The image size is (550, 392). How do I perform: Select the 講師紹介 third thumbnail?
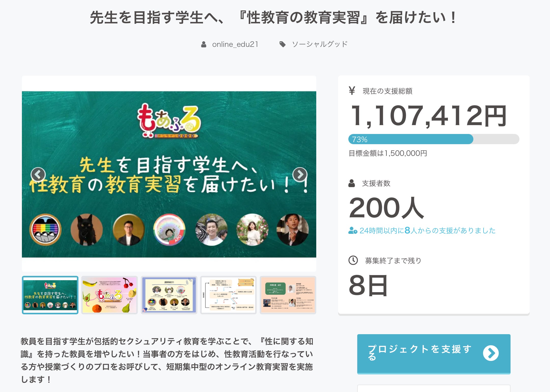[169, 295]
